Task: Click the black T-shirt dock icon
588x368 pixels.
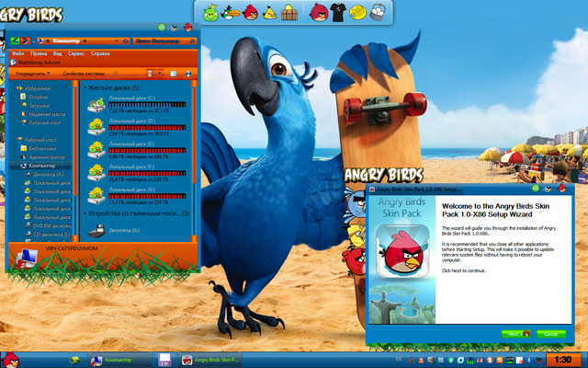Action: (x=338, y=12)
